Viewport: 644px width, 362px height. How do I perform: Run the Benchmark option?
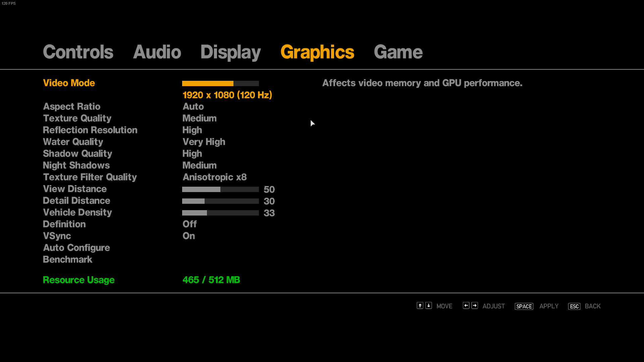67,259
